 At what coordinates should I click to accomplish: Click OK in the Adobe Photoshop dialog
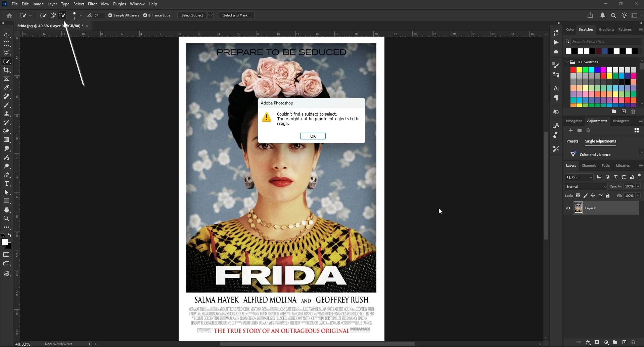pyautogui.click(x=313, y=136)
